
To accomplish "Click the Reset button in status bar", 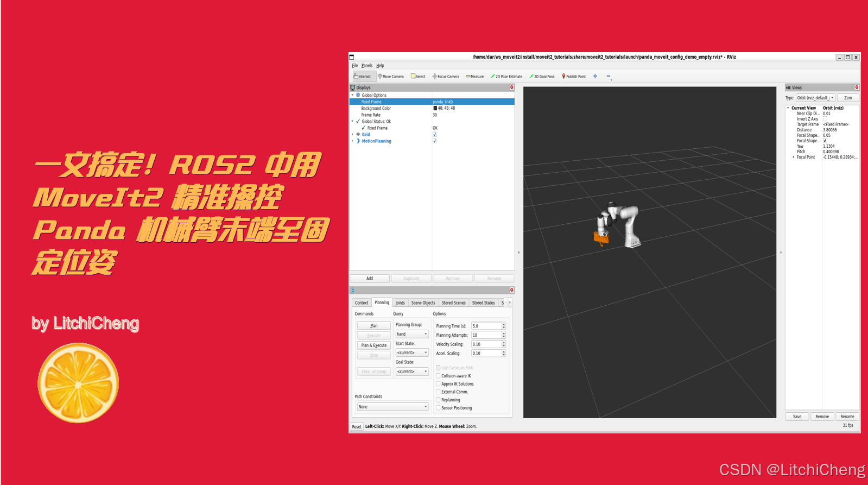I will click(357, 426).
